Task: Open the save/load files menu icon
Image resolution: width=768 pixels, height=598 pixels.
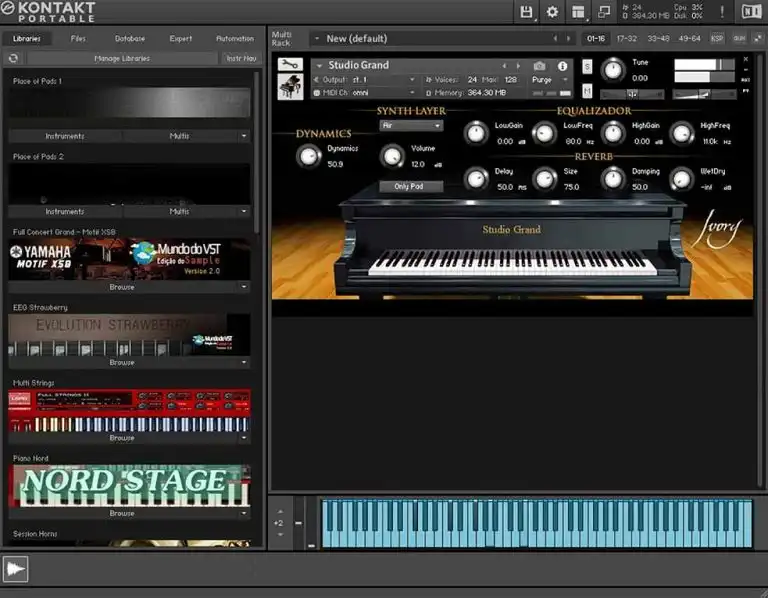Action: pyautogui.click(x=526, y=12)
